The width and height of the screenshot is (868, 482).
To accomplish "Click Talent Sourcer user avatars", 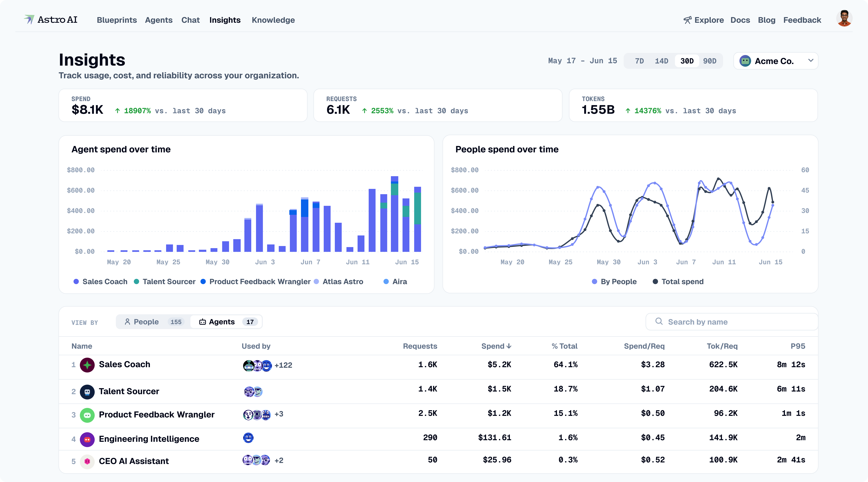I will (253, 392).
